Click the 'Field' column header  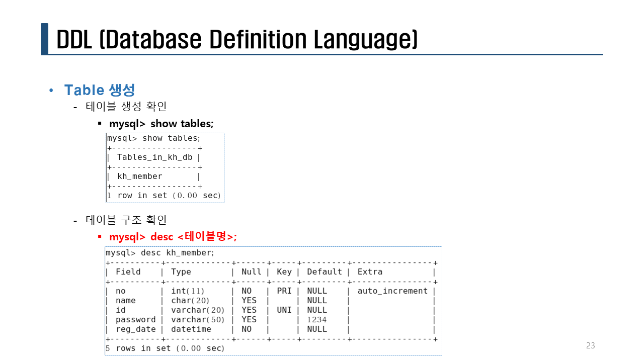[x=128, y=272]
